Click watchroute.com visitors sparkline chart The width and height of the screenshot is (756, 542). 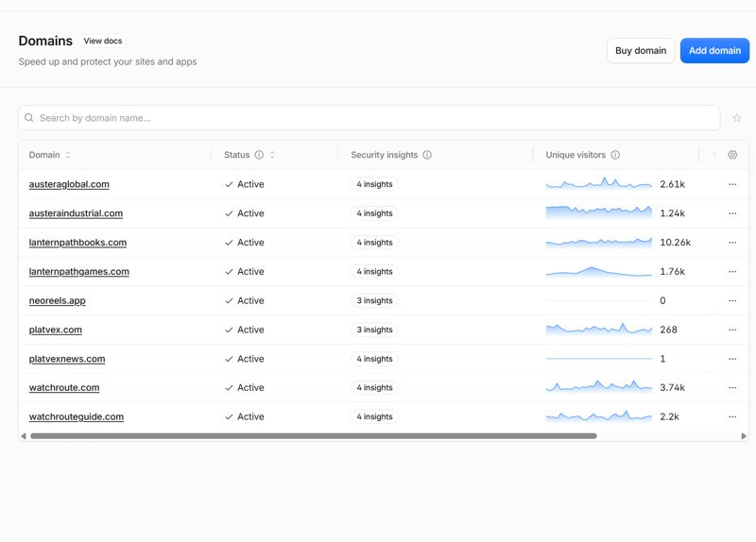tap(599, 386)
